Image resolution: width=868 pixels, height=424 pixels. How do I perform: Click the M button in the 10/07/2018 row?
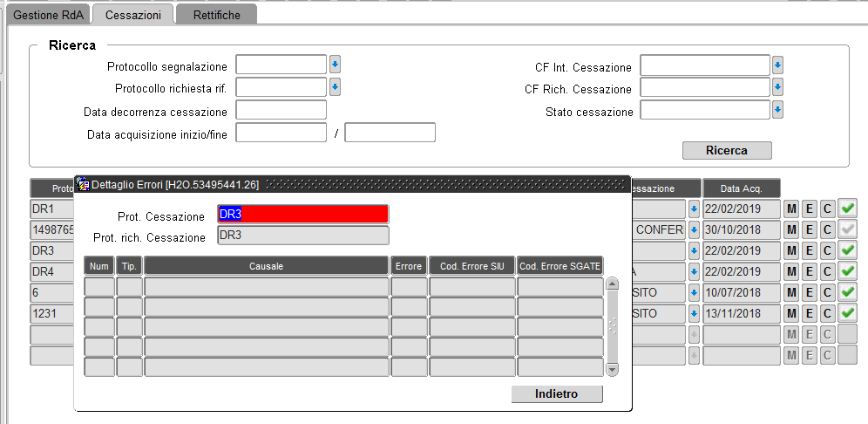click(791, 292)
